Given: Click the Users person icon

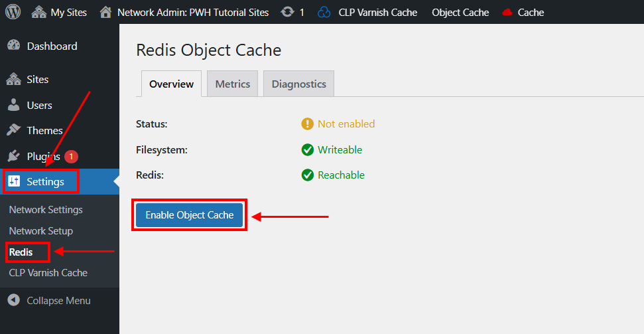Looking at the screenshot, I should 13,105.
